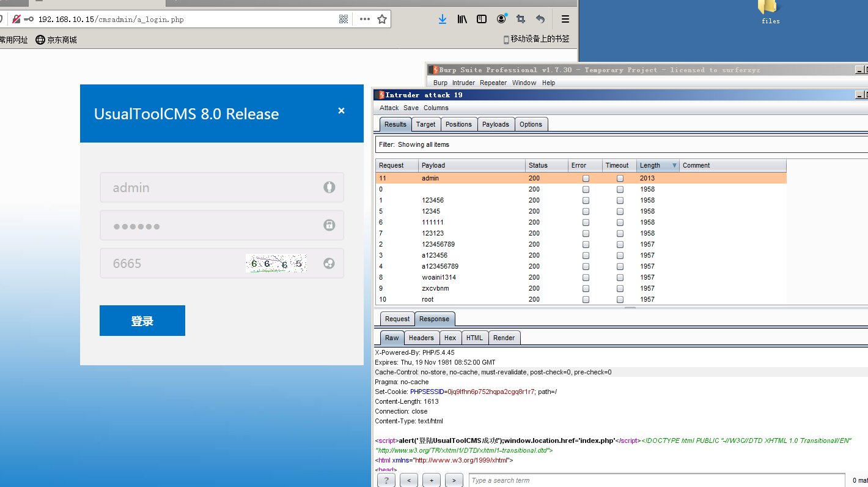
Task: Toggle Error checkbox for 111111 row
Action: pyautogui.click(x=586, y=222)
